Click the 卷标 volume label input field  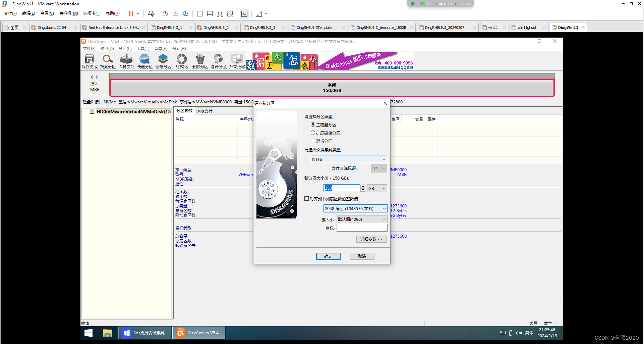pyautogui.click(x=362, y=228)
